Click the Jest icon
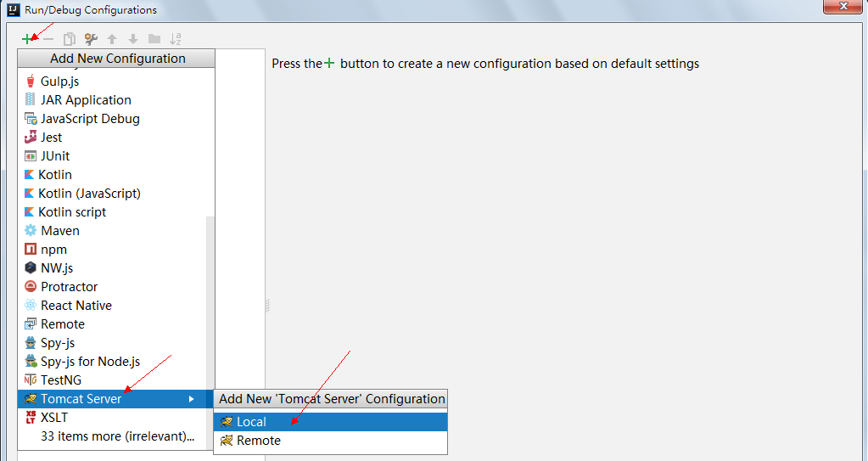The width and height of the screenshot is (868, 461). point(31,138)
